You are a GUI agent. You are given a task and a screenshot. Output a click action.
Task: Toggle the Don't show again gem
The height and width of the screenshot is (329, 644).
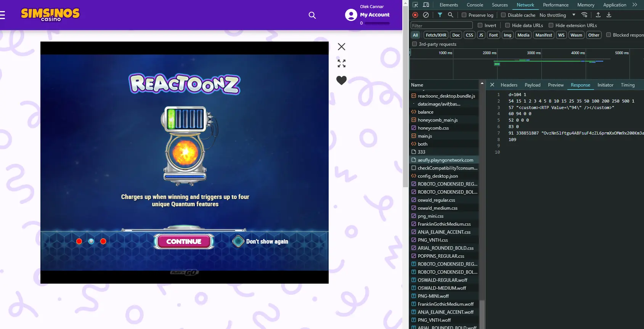(x=238, y=241)
